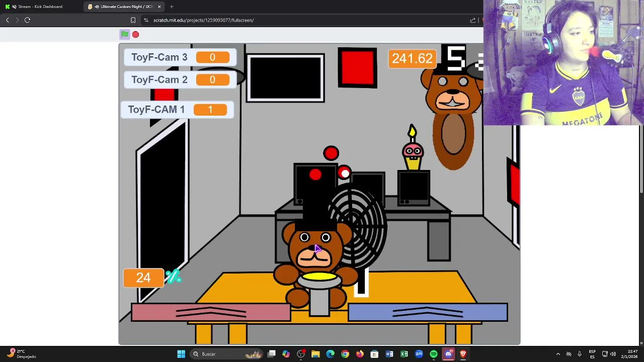Click the red panel on the right wall
The image size is (644, 362).
click(x=513, y=184)
